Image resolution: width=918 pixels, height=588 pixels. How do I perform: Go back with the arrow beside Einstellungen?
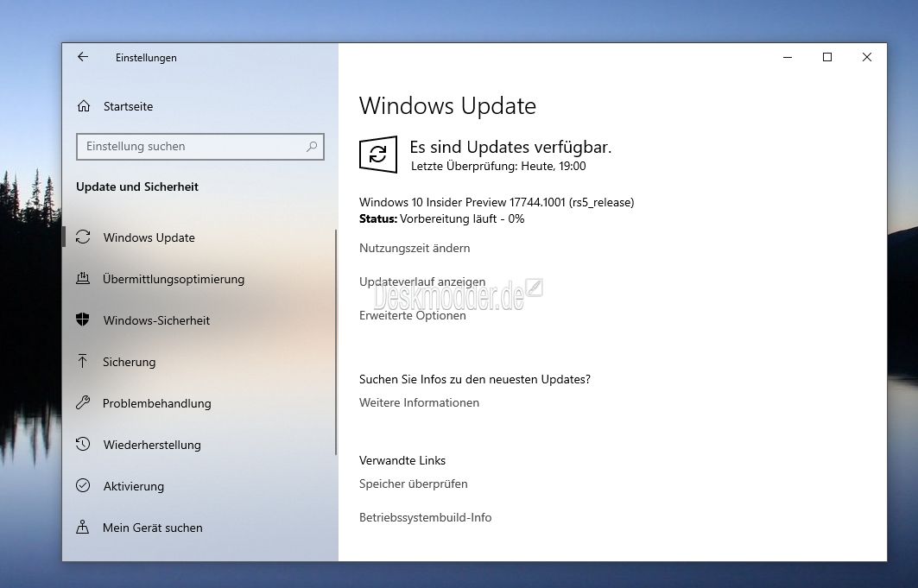tap(83, 57)
